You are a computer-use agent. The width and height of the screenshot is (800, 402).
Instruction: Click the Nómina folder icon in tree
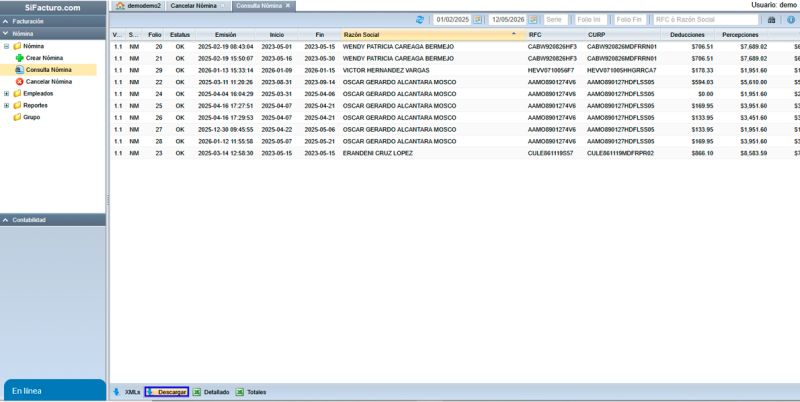17,46
